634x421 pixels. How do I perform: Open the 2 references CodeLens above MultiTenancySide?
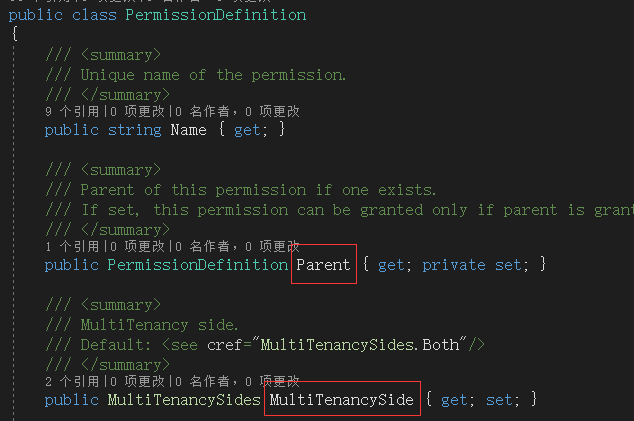click(x=72, y=381)
